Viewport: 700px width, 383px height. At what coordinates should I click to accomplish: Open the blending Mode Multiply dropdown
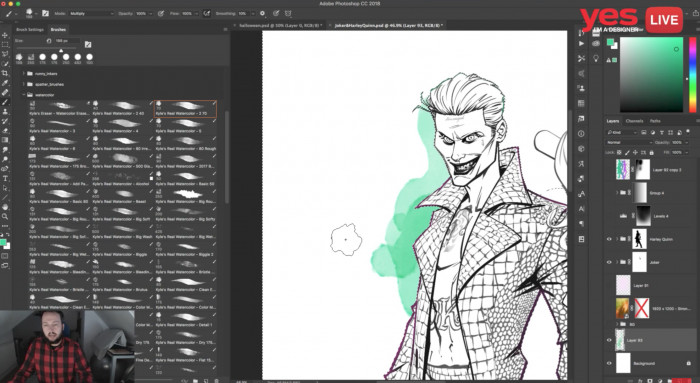pos(92,14)
